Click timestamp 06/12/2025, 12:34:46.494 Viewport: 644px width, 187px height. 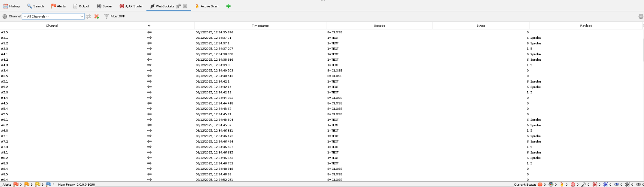(x=214, y=142)
